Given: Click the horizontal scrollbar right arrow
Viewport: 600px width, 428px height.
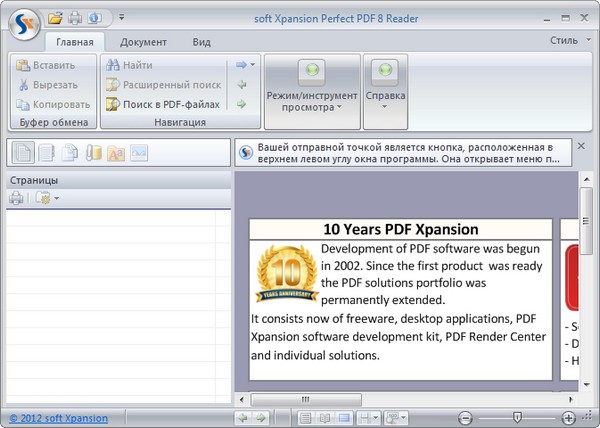Looking at the screenshot, I should click(x=571, y=400).
